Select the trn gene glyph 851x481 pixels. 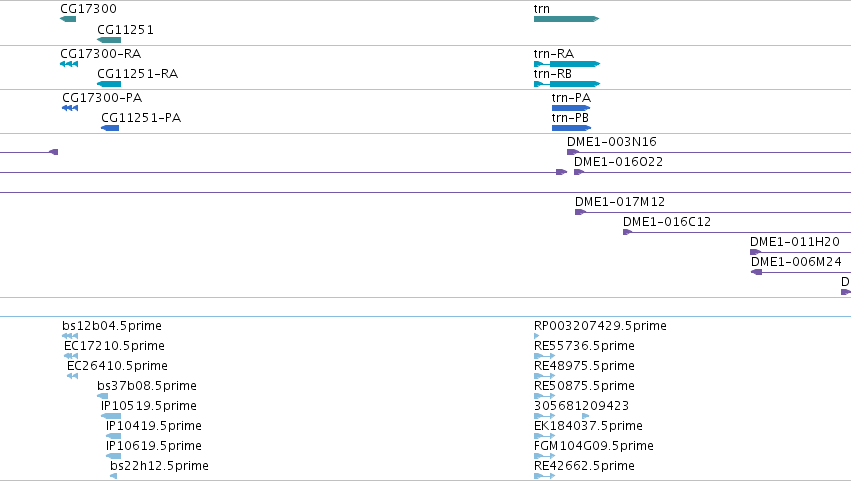[x=566, y=19]
